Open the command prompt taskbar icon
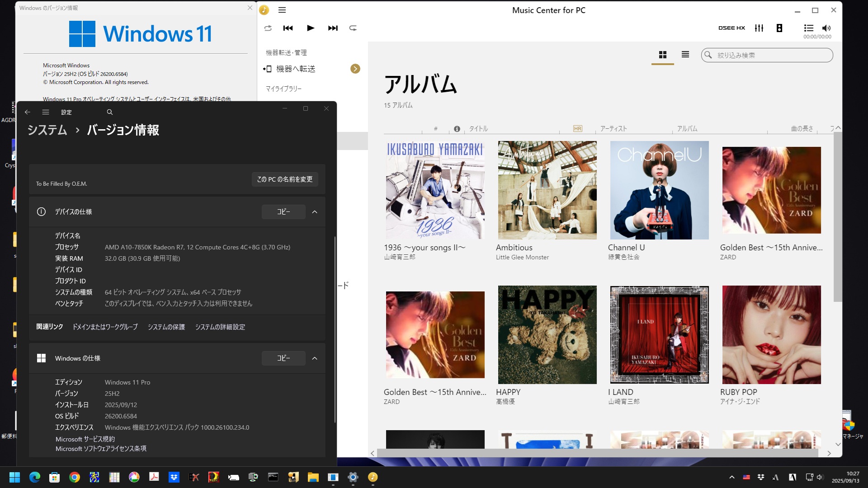This screenshot has width=868, height=488. 274,477
